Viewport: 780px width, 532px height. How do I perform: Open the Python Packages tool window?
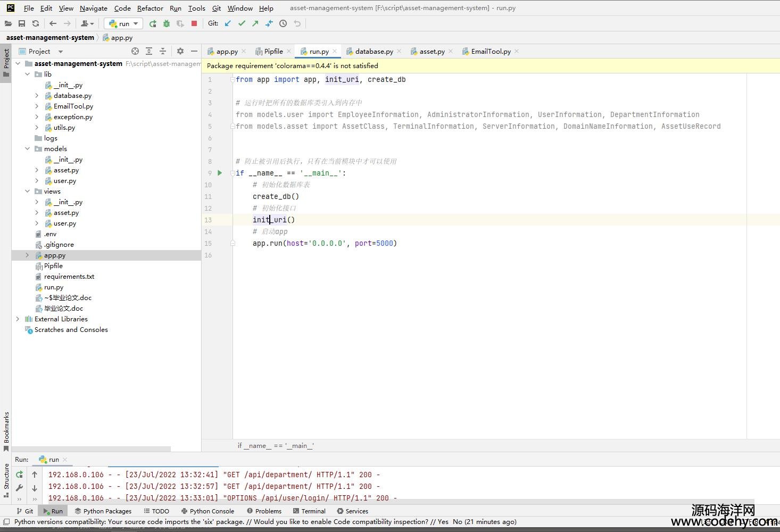[103, 511]
